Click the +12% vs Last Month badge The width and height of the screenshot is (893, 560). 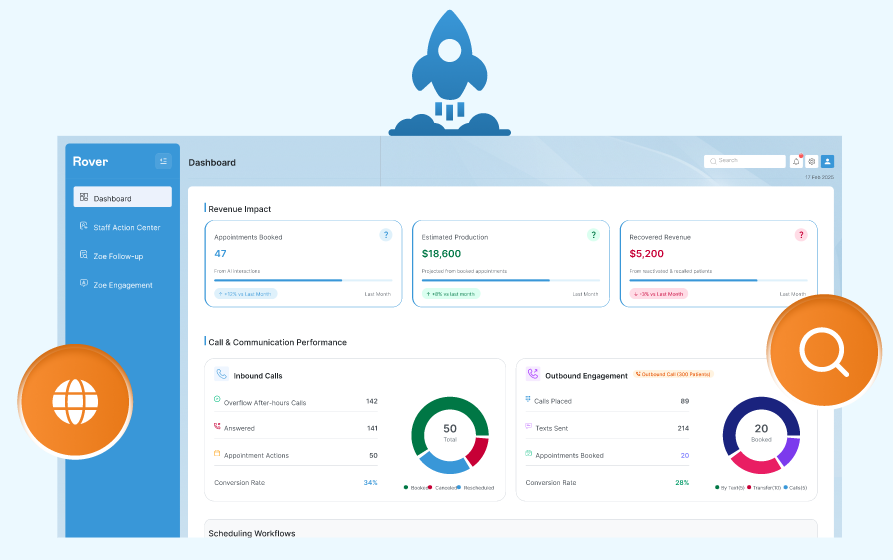(245, 294)
